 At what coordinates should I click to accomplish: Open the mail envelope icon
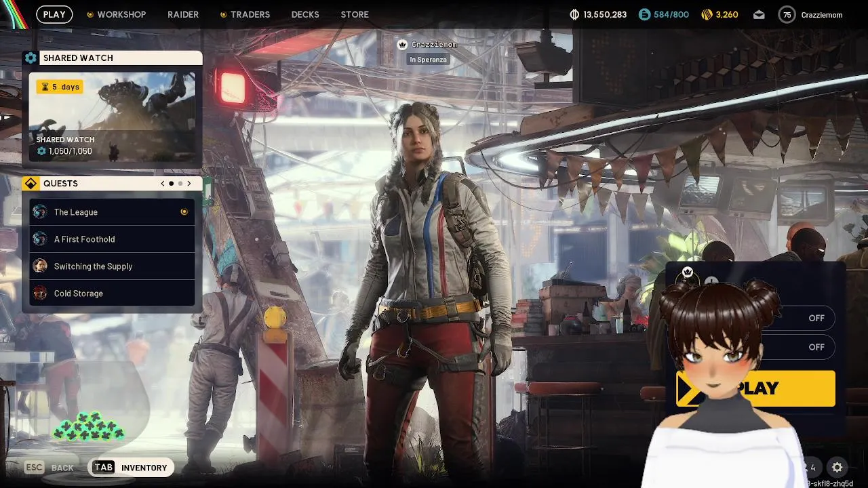[759, 14]
